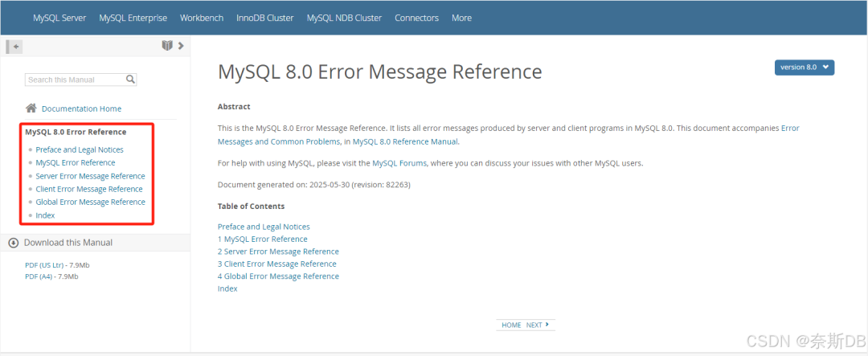Viewport: 868px width, 356px height.
Task: Open MySQL Enterprise menu item
Action: (x=133, y=18)
